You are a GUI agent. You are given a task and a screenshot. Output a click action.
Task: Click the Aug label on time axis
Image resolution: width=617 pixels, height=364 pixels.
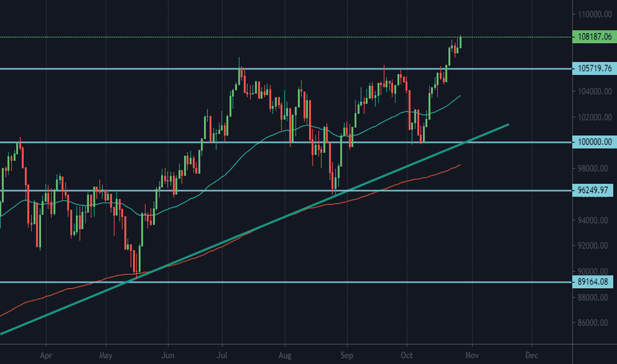tap(285, 355)
